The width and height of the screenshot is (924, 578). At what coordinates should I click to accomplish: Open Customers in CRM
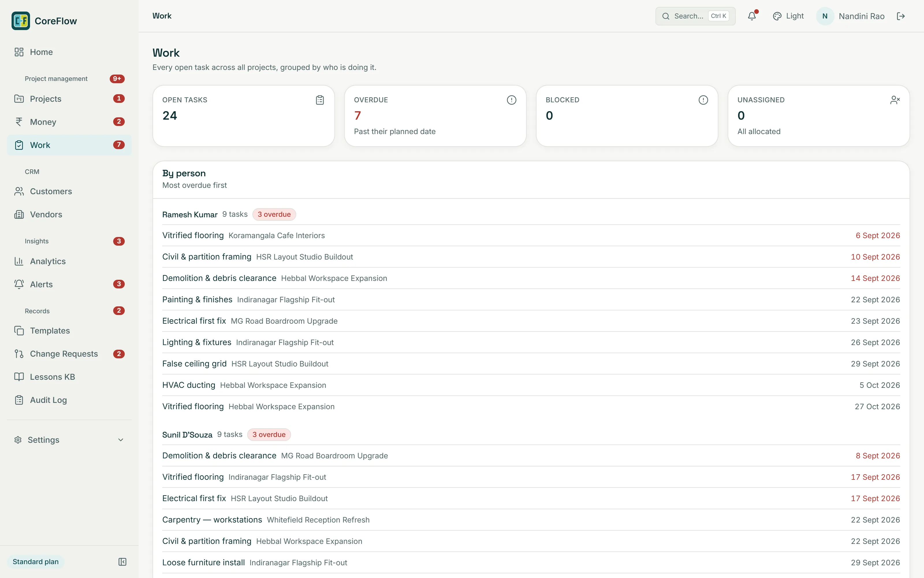[69, 191]
